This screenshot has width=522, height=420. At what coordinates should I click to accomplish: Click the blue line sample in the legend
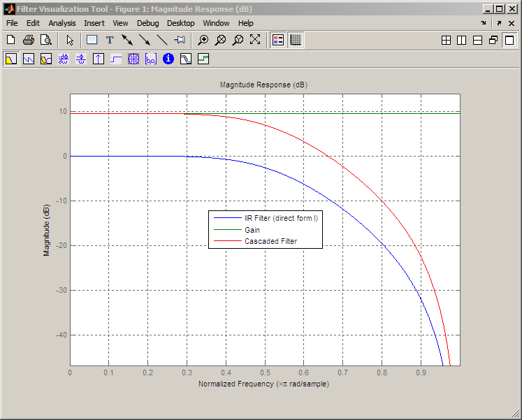[x=227, y=218]
